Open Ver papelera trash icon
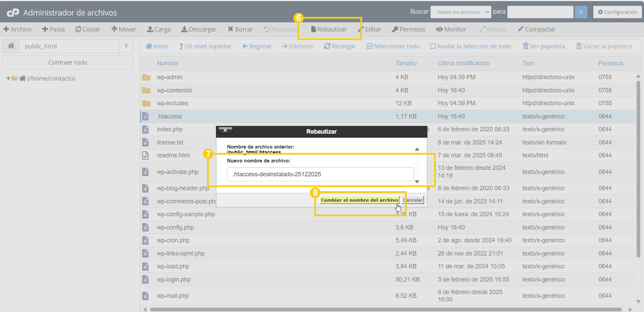 point(526,46)
